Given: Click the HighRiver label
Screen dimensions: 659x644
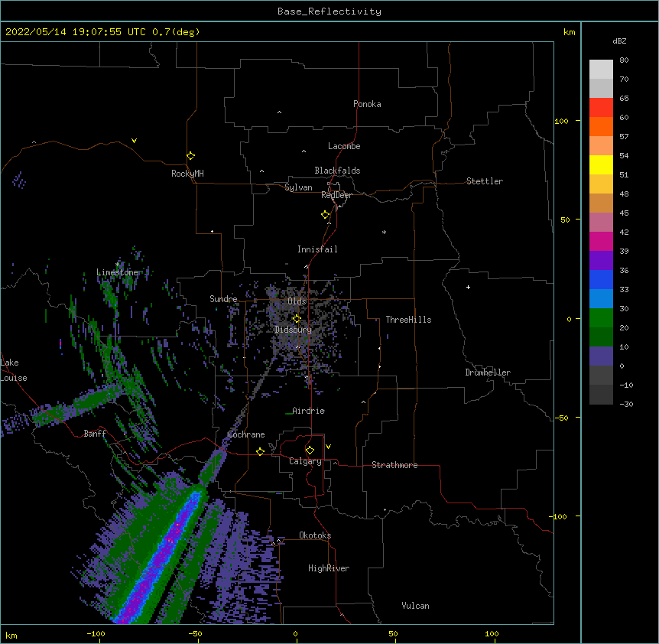Looking at the screenshot, I should pos(329,568).
